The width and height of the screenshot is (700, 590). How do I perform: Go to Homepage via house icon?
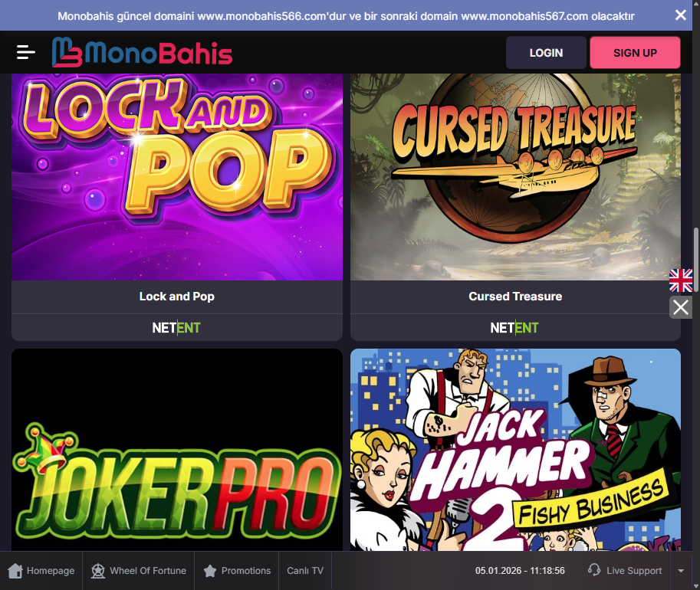pos(15,570)
